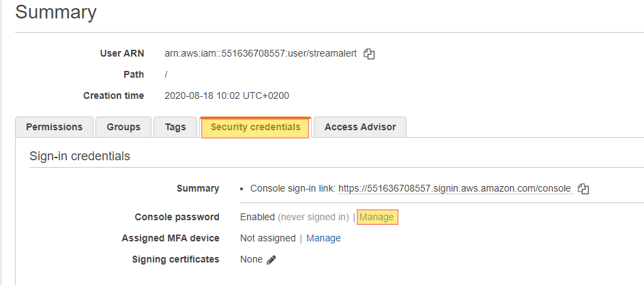Go to the Access Advisor tab
The image size is (644, 285).
coord(360,127)
